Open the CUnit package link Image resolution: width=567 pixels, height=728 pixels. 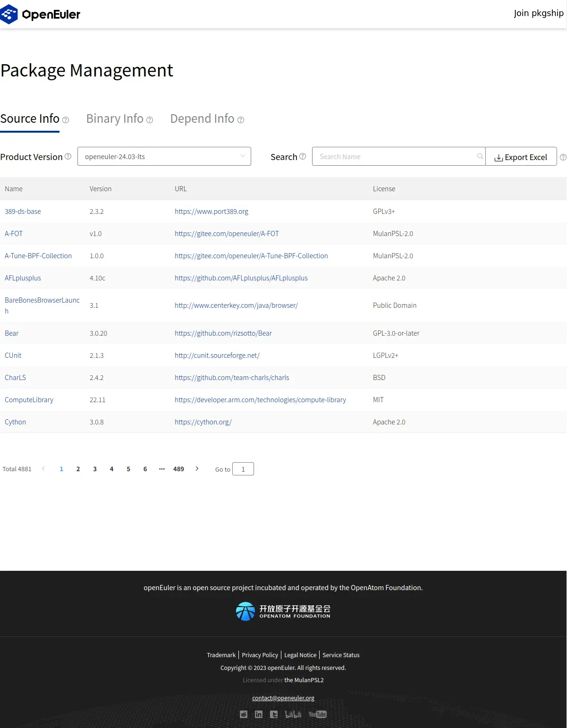pyautogui.click(x=13, y=356)
